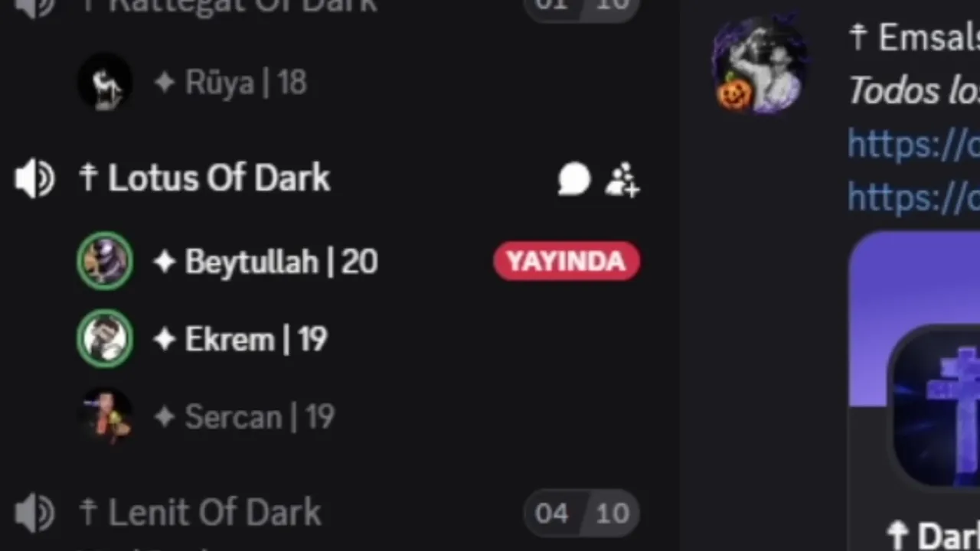Click the speaker icon beside Lenit Of Dark
The width and height of the screenshot is (980, 551).
click(34, 513)
